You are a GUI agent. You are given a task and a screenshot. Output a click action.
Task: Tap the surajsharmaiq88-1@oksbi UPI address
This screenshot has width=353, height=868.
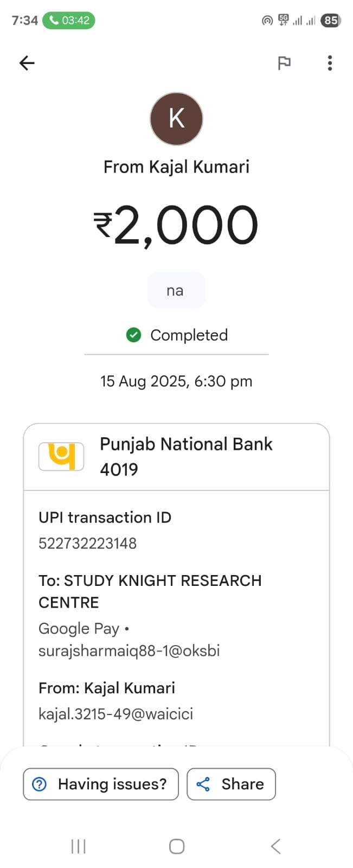click(x=129, y=650)
